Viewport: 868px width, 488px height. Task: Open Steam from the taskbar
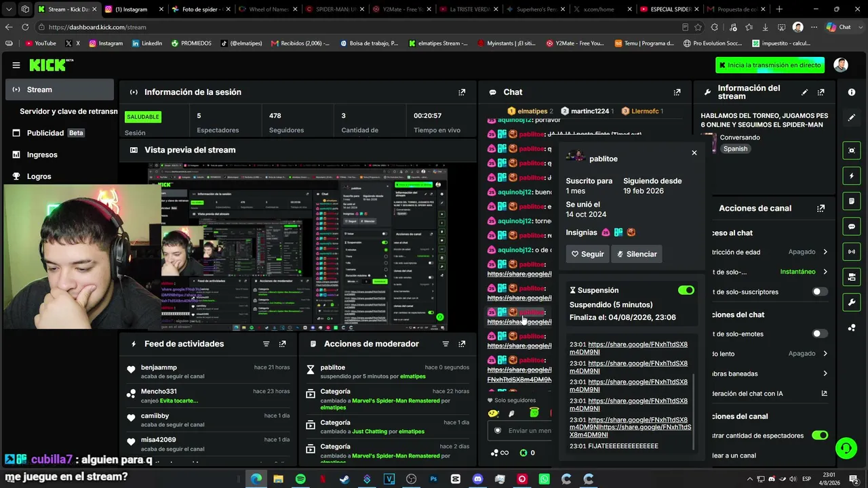pos(344,479)
